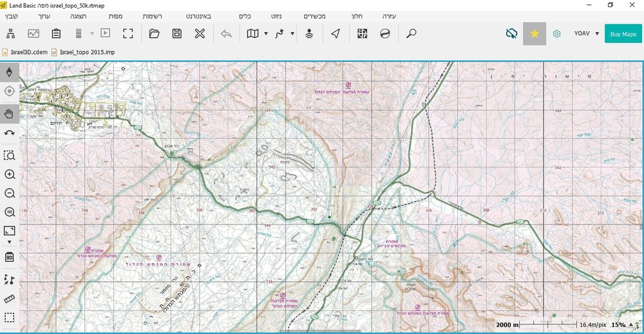Toggle the fullscreen brackets icon
Viewport: 644px width, 334px height.
[128, 33]
